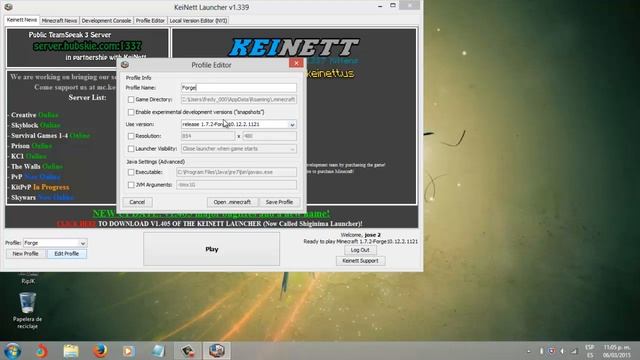Click the red CLICK HERE download link

(x=76, y=224)
